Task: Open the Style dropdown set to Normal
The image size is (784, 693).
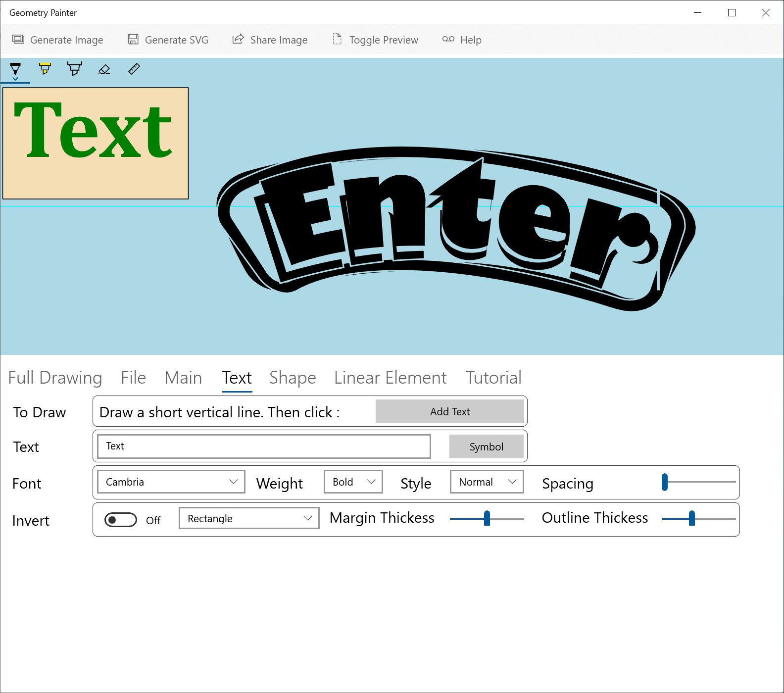Action: 487,482
